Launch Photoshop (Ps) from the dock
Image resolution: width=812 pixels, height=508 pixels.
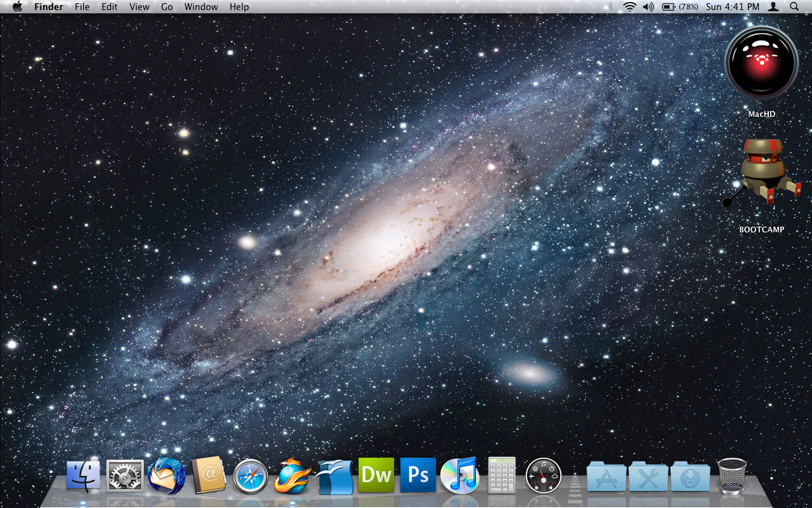click(418, 475)
